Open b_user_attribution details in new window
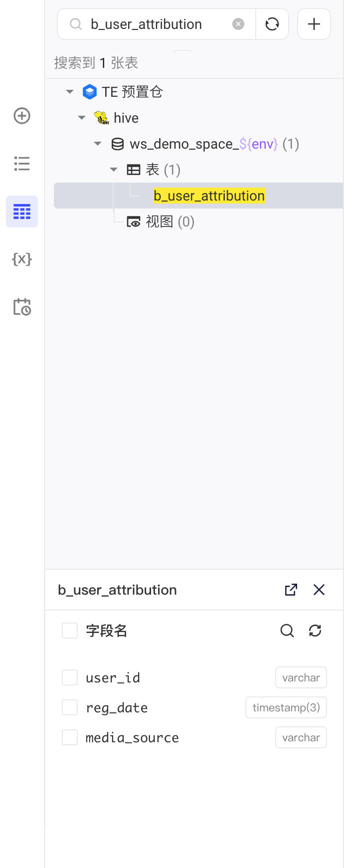Viewport: 344px width, 868px height. point(291,590)
